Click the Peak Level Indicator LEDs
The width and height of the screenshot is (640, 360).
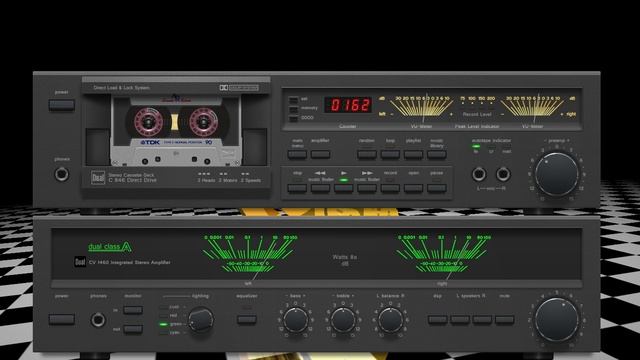477,103
